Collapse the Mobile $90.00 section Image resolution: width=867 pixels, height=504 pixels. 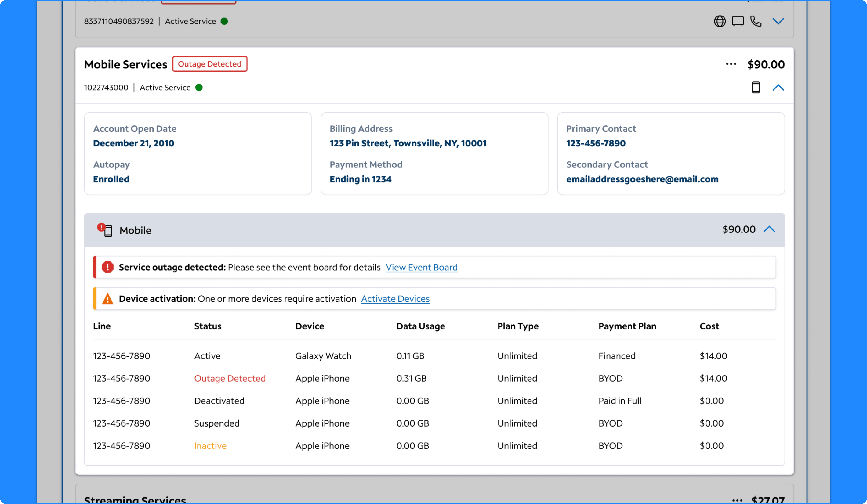[769, 229]
